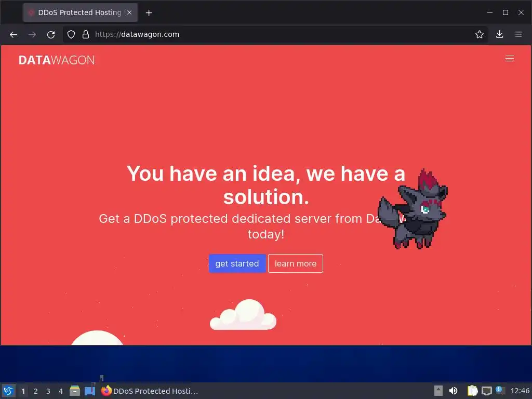Open the tracking protection shield icon
This screenshot has width=532, height=399.
pyautogui.click(x=71, y=35)
